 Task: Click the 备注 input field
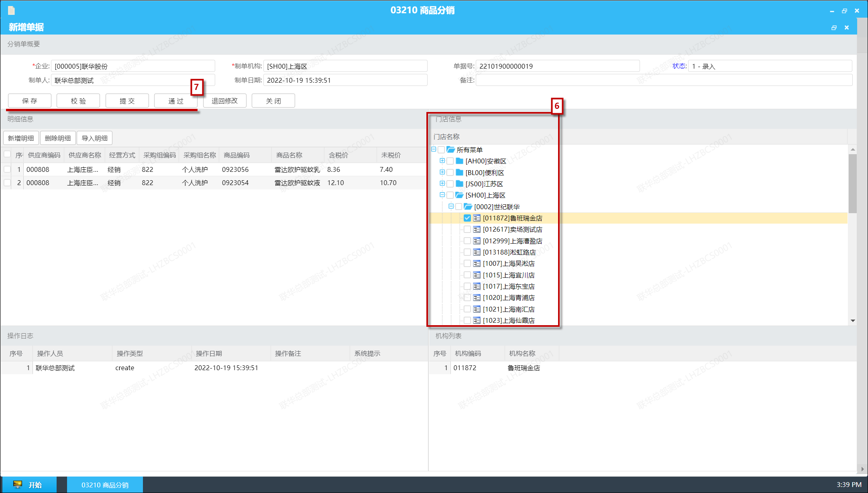[x=664, y=80]
